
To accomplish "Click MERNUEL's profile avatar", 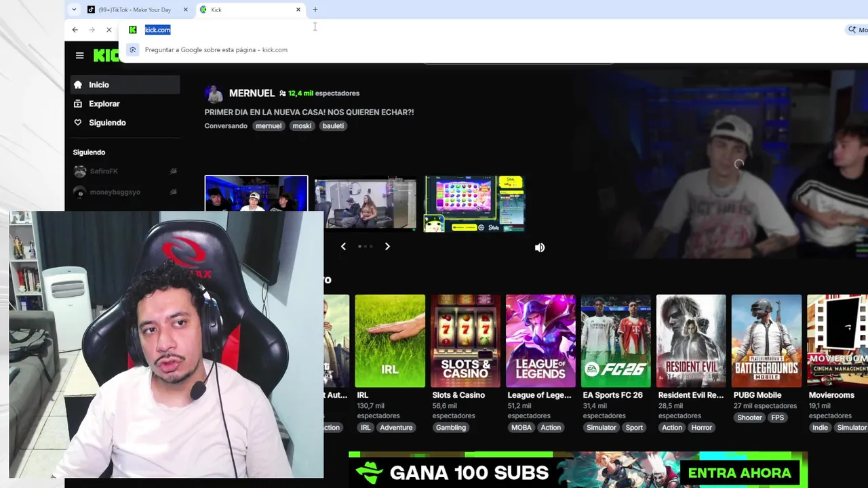I will pos(214,94).
